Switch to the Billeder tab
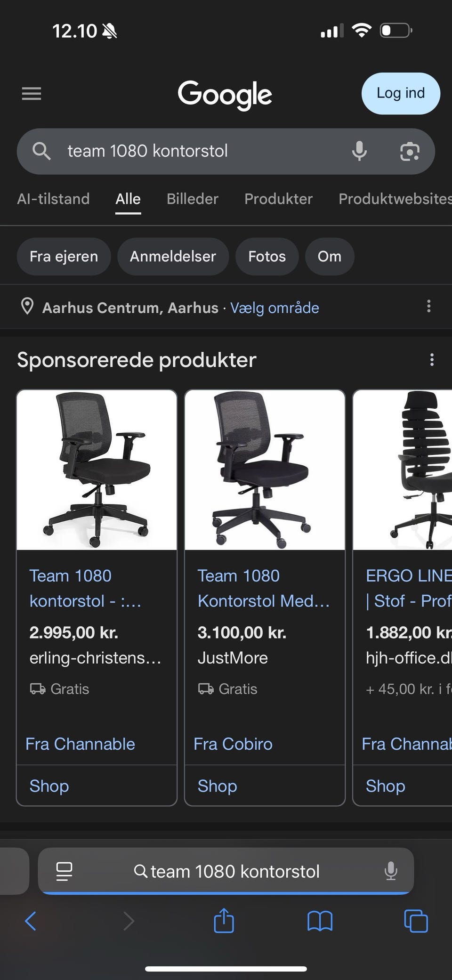The image size is (452, 980). click(x=192, y=199)
